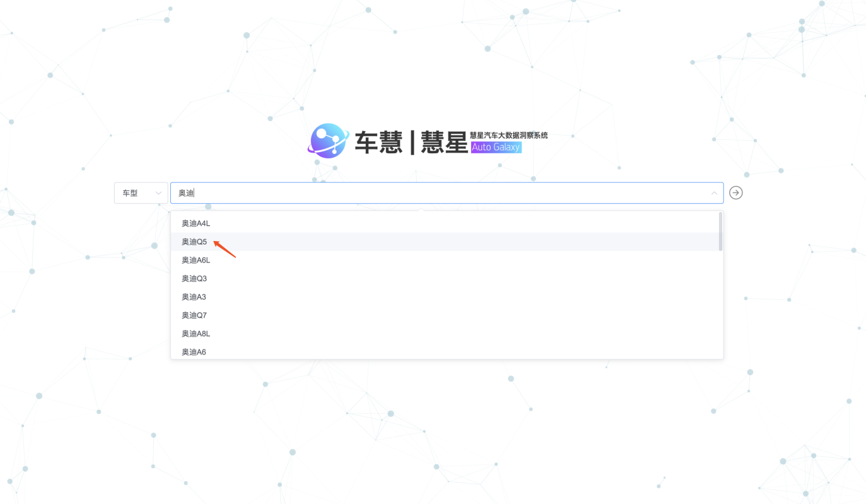Select 奥迪Q3 from the suggestions
The width and height of the screenshot is (866, 504).
pyautogui.click(x=447, y=278)
